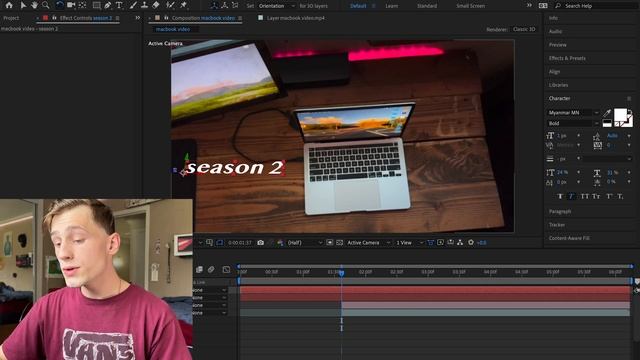Click the black and white preset swatch
Image resolution: width=640 pixels, height=360 pixels.
607,123
